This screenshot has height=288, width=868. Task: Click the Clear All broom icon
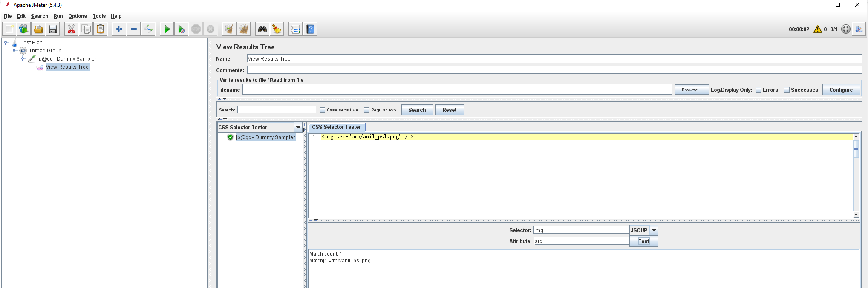point(244,29)
